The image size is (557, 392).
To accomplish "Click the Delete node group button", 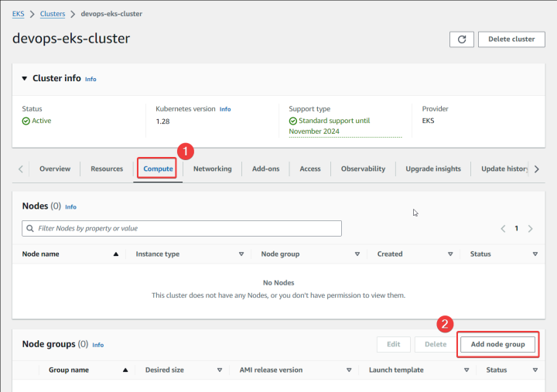I will (x=436, y=344).
